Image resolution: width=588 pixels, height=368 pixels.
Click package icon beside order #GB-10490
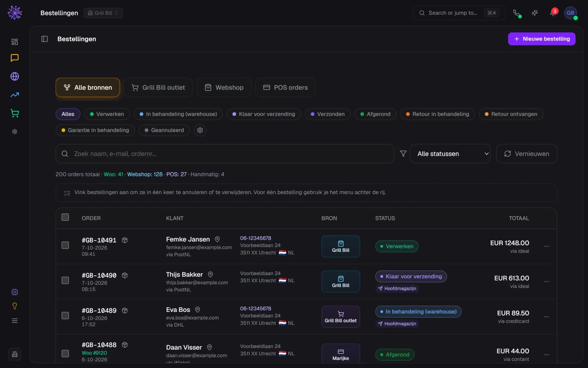click(125, 275)
